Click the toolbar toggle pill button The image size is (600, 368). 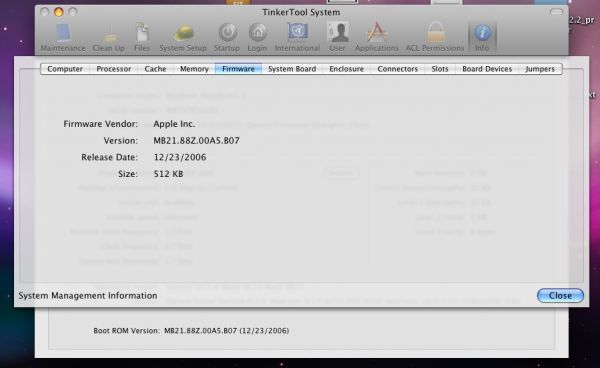tap(556, 12)
